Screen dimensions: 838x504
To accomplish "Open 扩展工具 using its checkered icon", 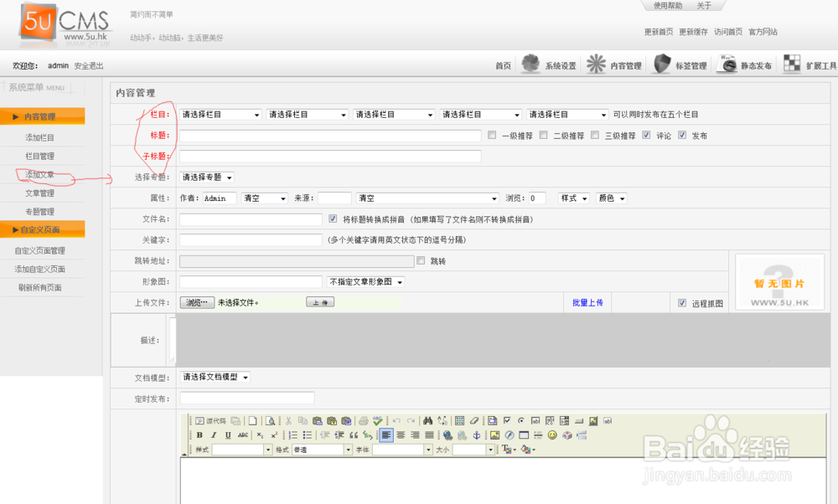I will (x=791, y=64).
